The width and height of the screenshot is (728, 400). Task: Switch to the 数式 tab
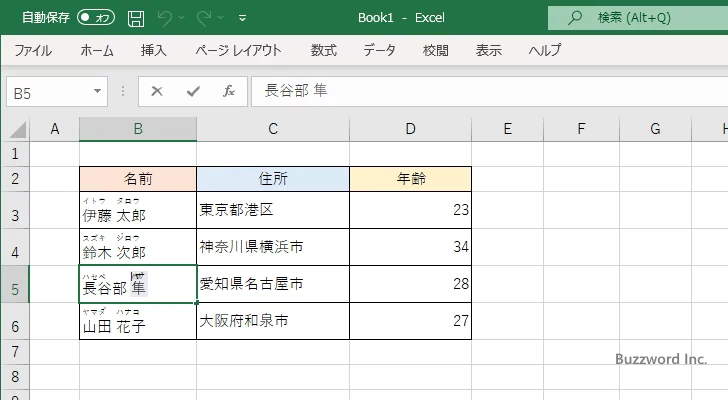[x=324, y=50]
